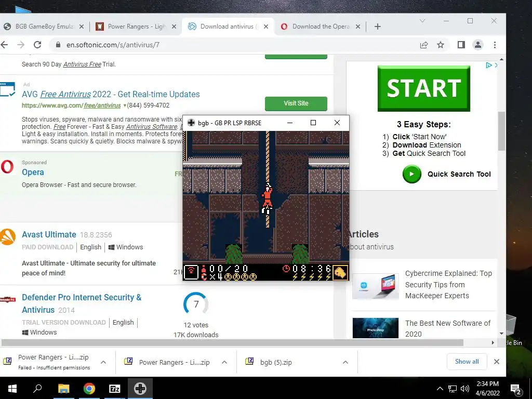The width and height of the screenshot is (532, 399).
Task: Click the MacKeeper article thumbnail
Action: tap(375, 286)
